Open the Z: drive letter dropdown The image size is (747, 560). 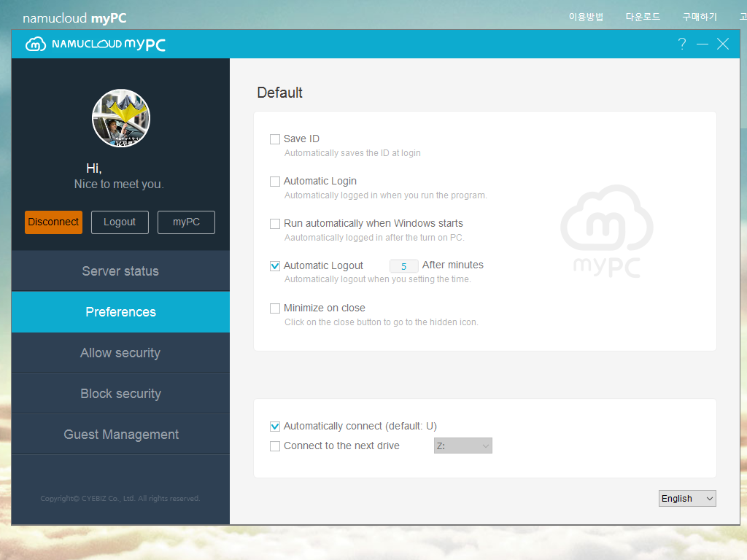(x=462, y=446)
